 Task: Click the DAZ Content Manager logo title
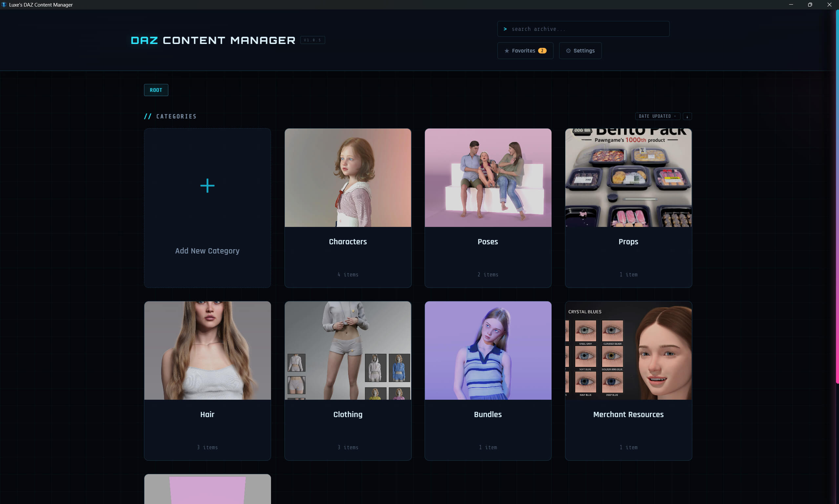click(213, 40)
